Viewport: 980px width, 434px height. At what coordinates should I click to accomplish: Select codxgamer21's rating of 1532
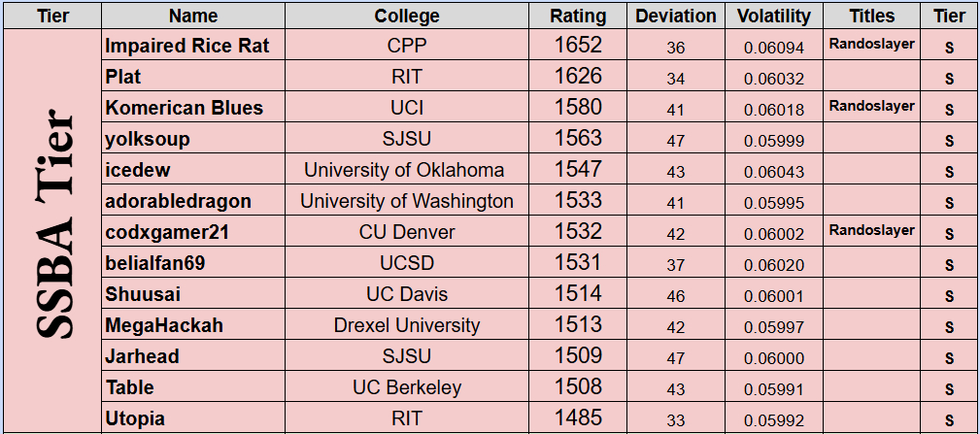click(578, 232)
